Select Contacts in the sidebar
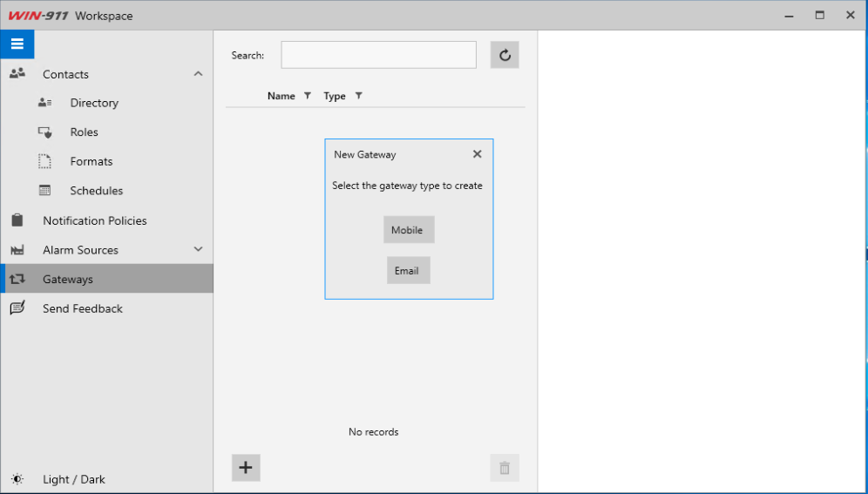This screenshot has width=868, height=494. click(x=65, y=74)
